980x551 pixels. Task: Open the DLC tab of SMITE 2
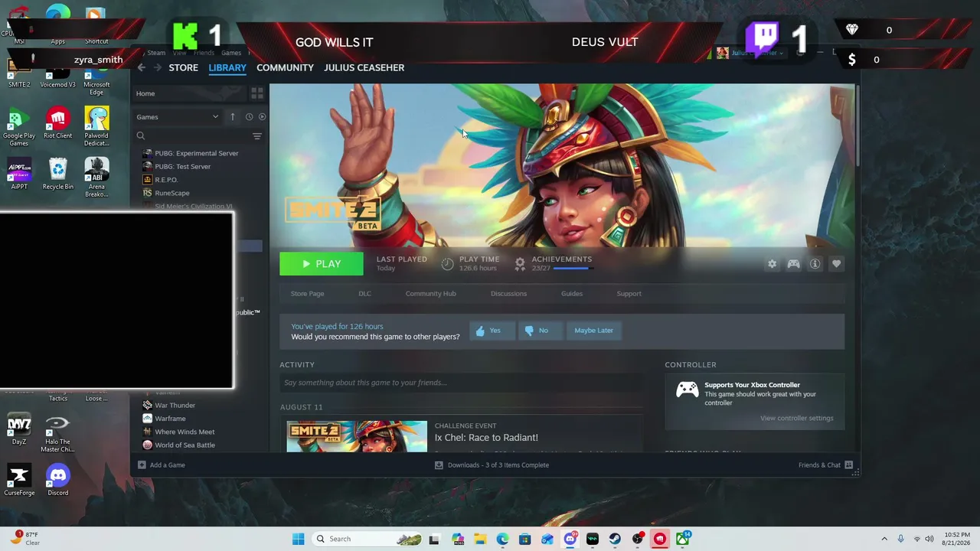pyautogui.click(x=364, y=294)
